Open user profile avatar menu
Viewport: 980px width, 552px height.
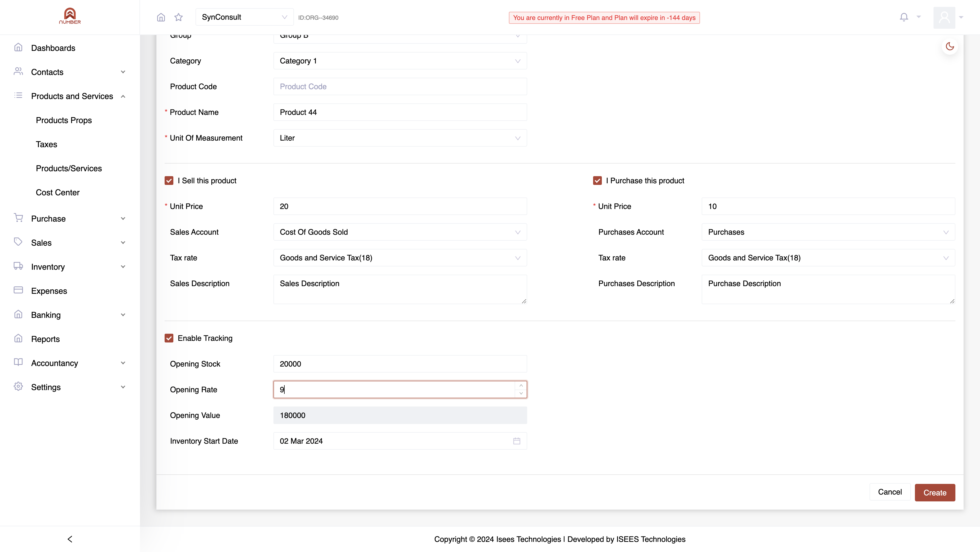point(944,18)
